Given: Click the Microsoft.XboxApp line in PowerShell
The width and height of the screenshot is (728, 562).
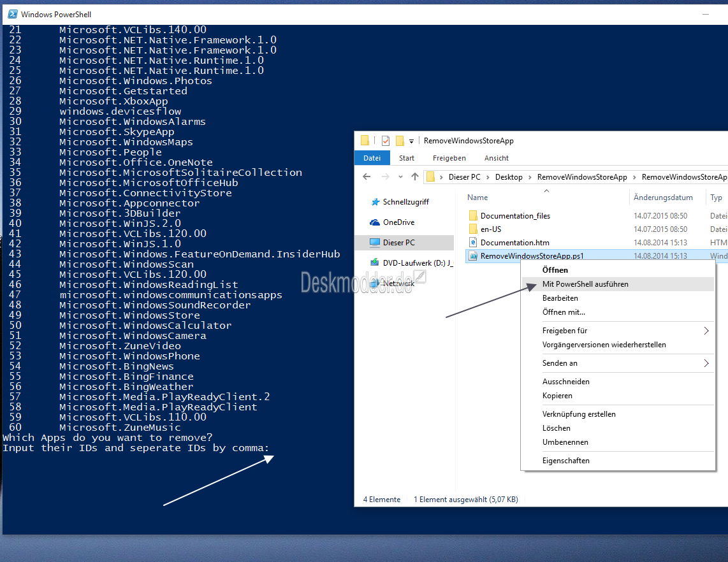Looking at the screenshot, I should [113, 101].
